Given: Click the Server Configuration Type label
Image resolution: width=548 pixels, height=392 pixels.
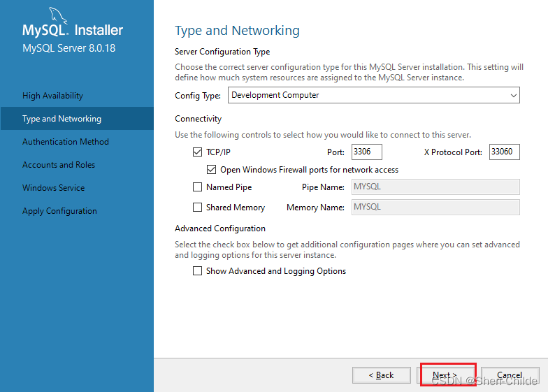Looking at the screenshot, I should 222,52.
